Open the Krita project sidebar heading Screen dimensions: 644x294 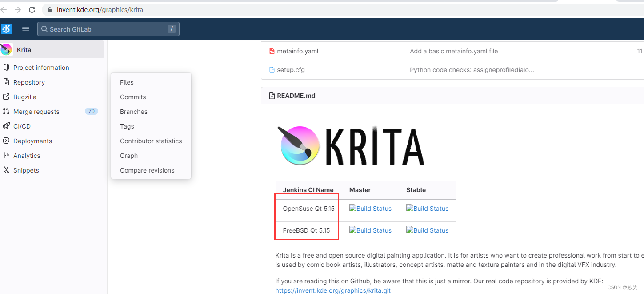click(x=52, y=49)
